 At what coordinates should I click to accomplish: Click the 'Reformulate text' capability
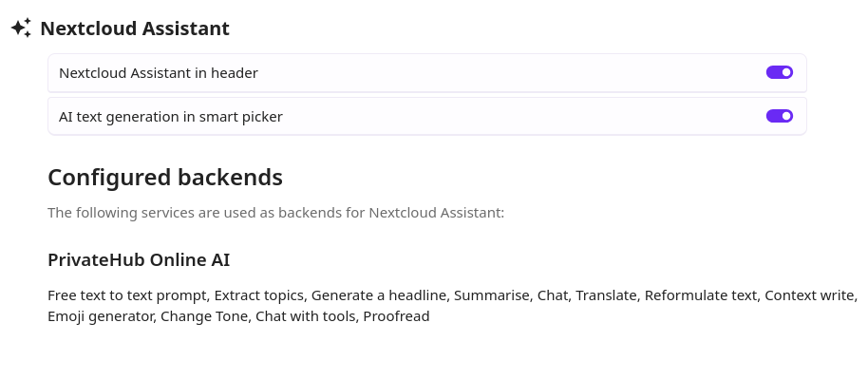pos(701,295)
